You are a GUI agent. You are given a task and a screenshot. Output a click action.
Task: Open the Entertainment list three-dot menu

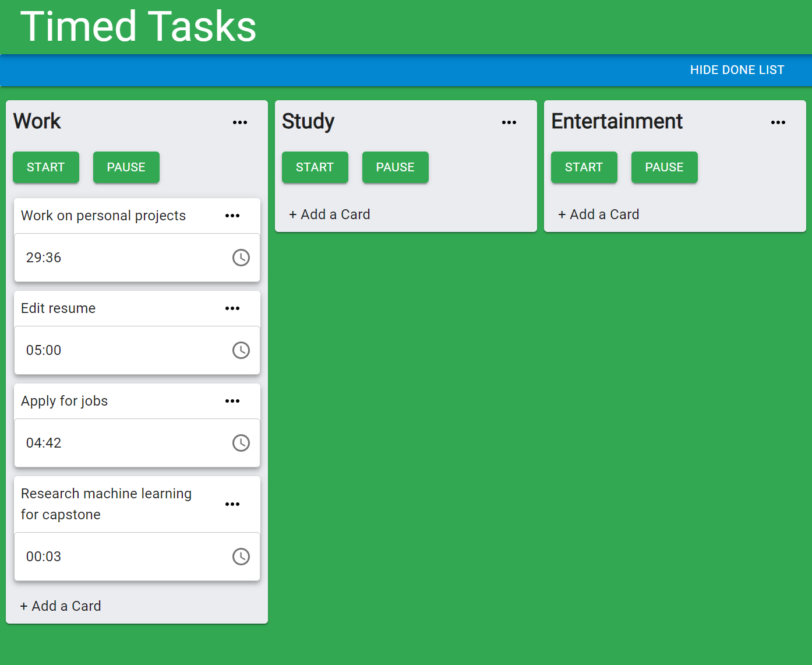[778, 122]
